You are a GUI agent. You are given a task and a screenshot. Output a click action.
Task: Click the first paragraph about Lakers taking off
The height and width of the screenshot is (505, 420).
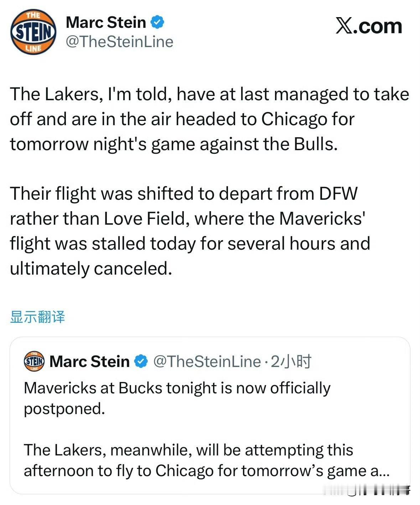coord(209,119)
